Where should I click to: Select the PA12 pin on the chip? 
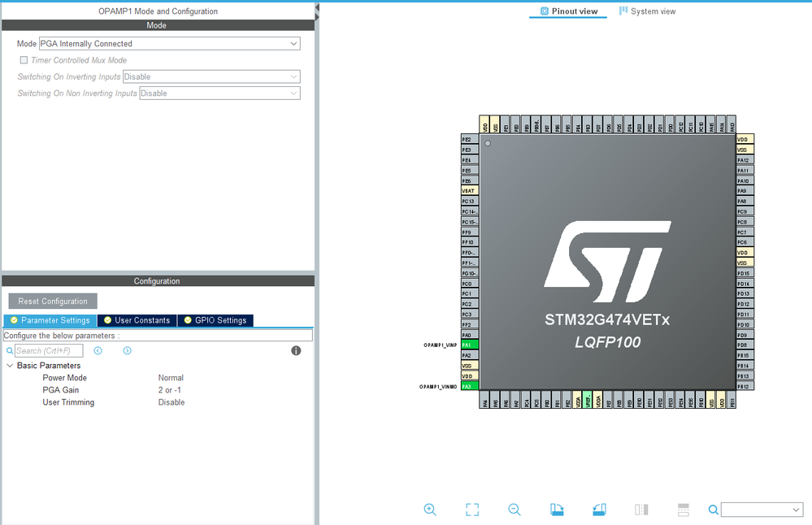click(x=745, y=160)
